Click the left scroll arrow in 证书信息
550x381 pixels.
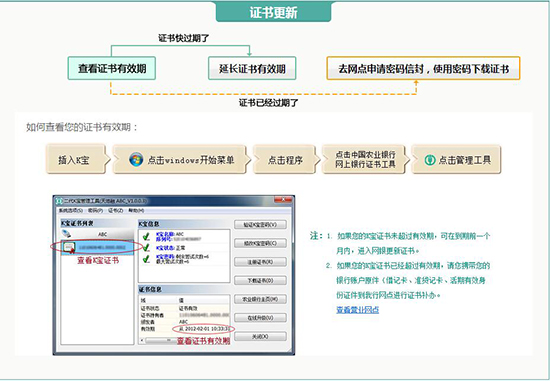pyautogui.click(x=142, y=340)
